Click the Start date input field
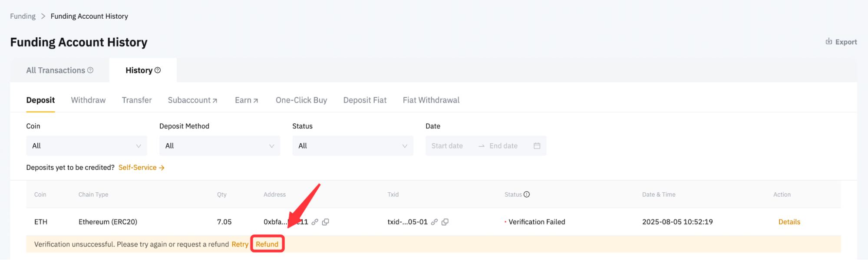Viewport: 868px width, 260px height. [447, 146]
